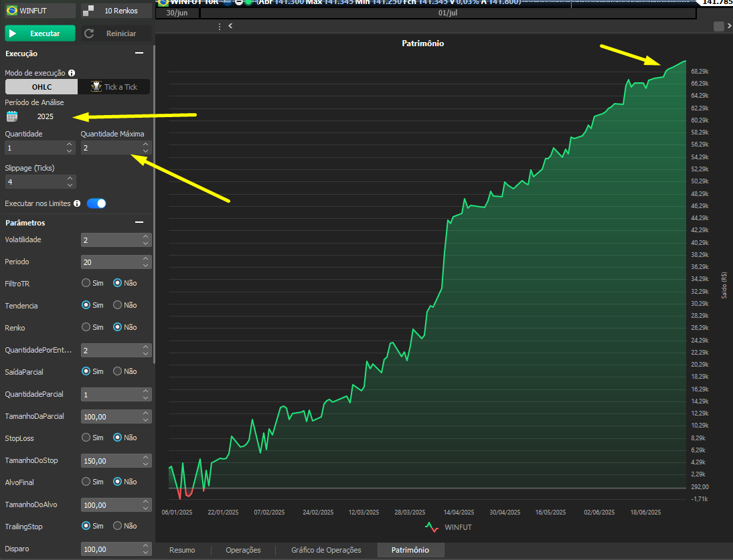Open info icon next to Modo de execução
Image resolution: width=733 pixels, height=560 pixels.
pyautogui.click(x=72, y=73)
